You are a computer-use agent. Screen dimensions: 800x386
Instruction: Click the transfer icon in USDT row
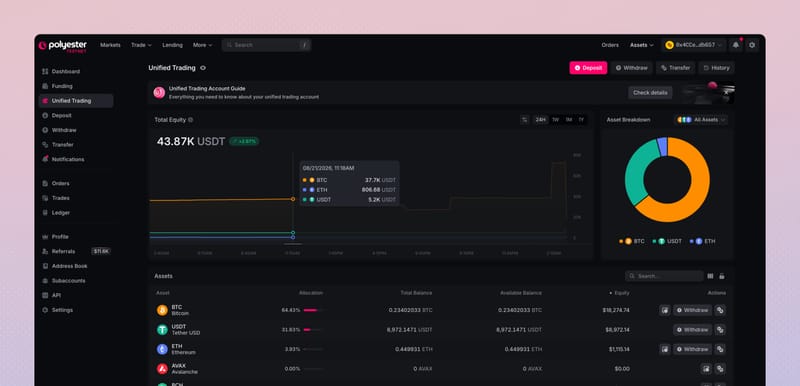click(x=720, y=329)
